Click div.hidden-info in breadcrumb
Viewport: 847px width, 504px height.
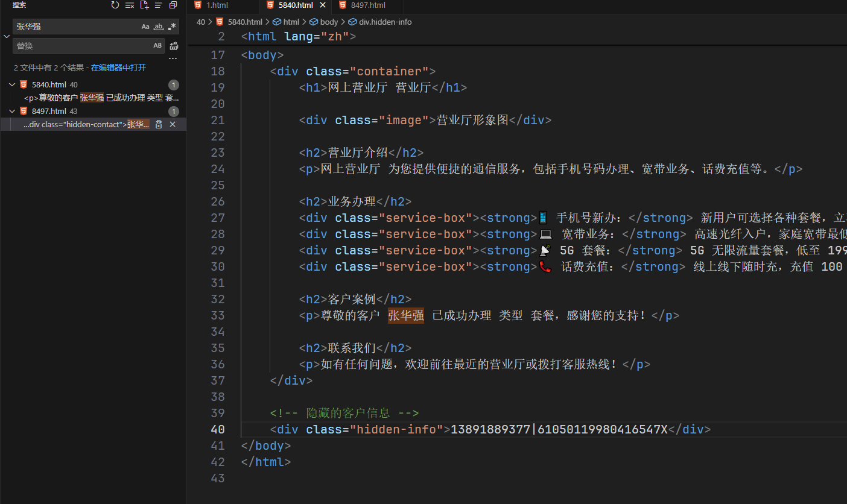385,22
